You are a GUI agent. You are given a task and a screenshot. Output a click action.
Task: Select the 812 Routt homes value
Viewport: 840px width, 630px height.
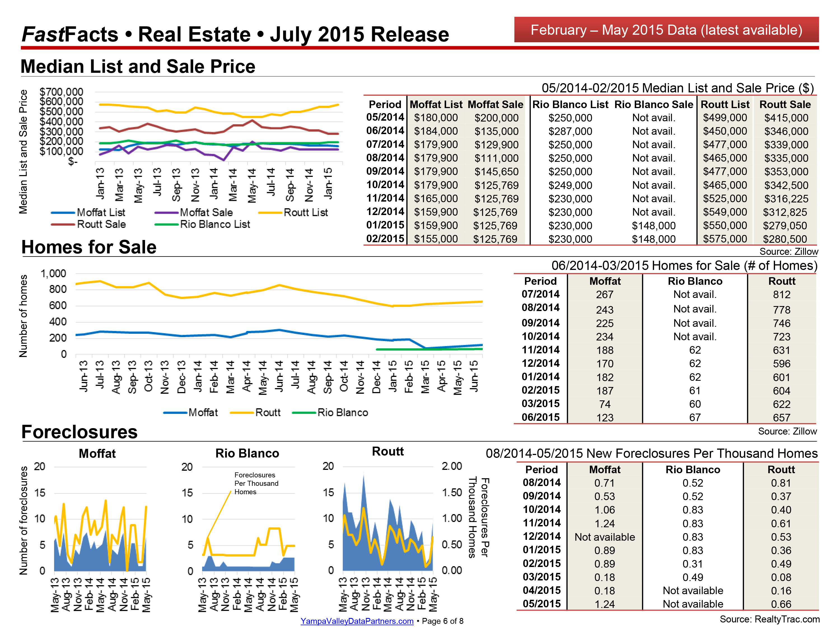pyautogui.click(x=781, y=295)
